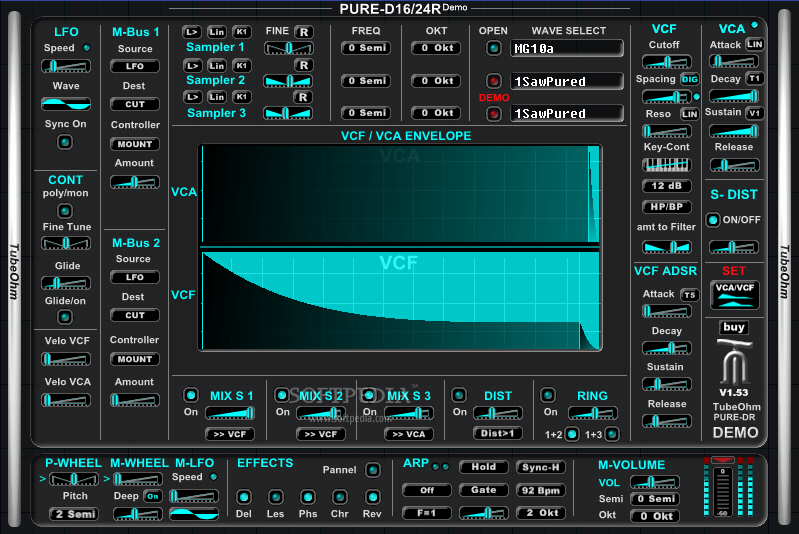Enable the Glide/on LED
This screenshot has height=534, width=799.
[65, 317]
